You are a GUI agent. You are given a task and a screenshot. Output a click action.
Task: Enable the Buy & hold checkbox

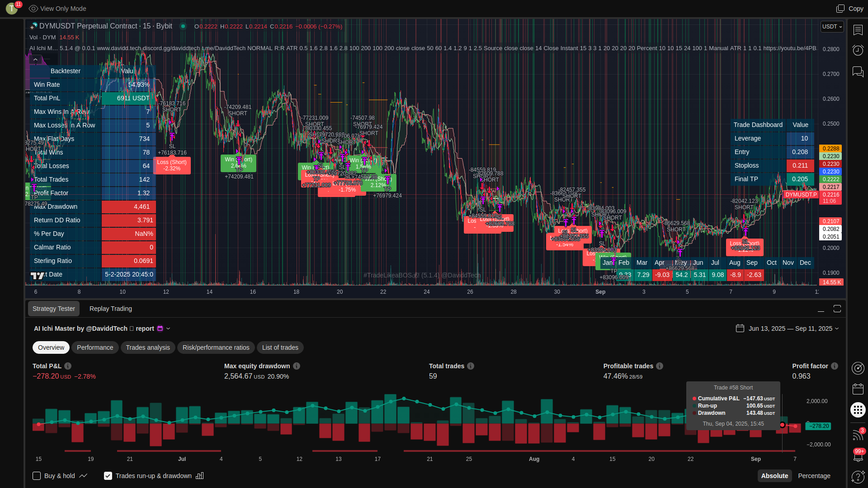[x=37, y=475]
